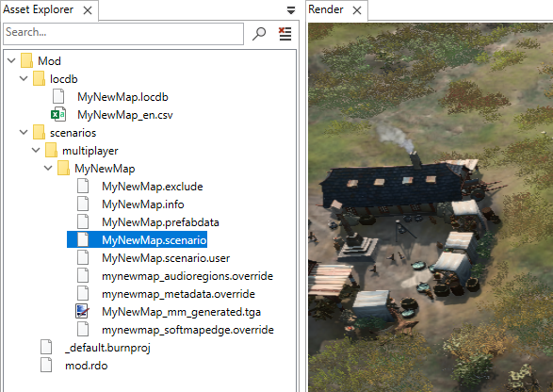Viewport: 553px width, 392px height.
Task: Click the MyNewMap.scenario file icon
Action: coord(83,240)
